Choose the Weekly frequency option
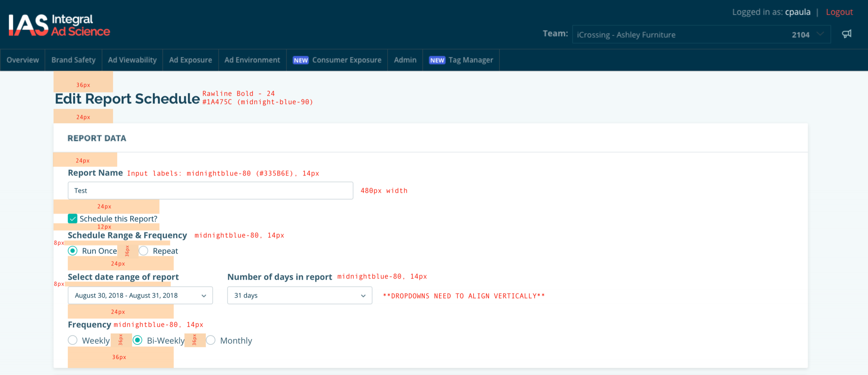This screenshot has width=868, height=375. tap(73, 340)
